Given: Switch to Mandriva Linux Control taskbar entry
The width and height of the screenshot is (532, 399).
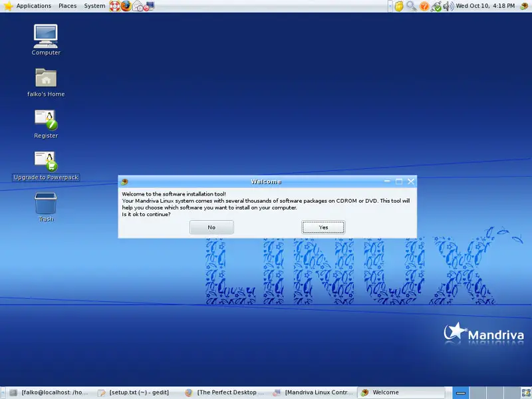Looking at the screenshot, I should pos(313,392).
